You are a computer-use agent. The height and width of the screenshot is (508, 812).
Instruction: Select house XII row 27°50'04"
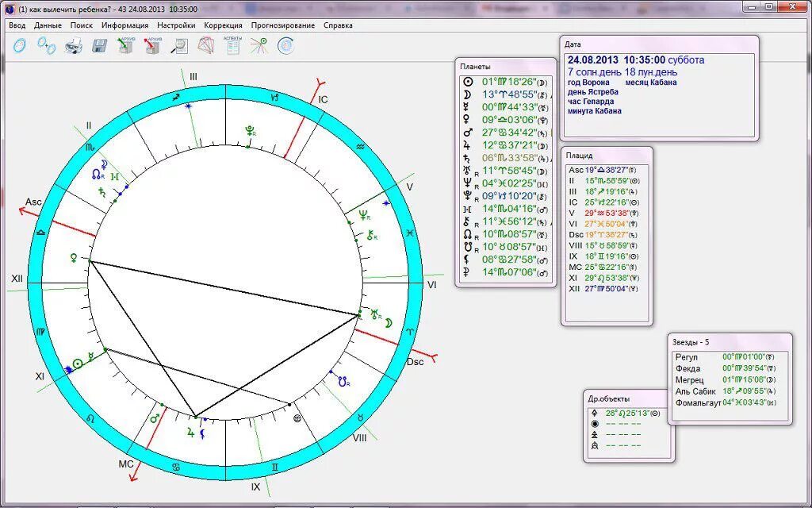pyautogui.click(x=606, y=289)
